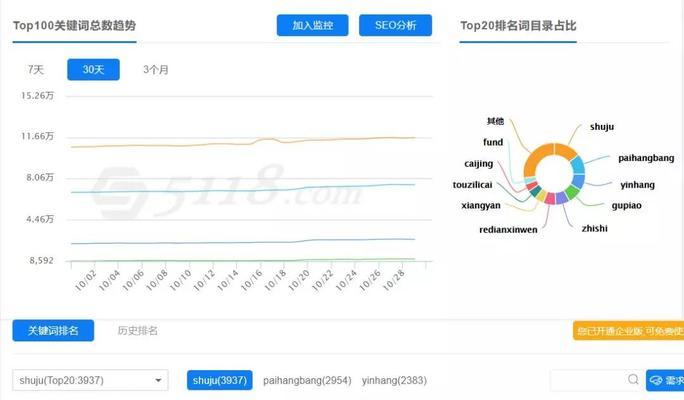Viewport: 684px width, 400px height.
Task: Click the 其他 chart label
Action: tap(495, 121)
